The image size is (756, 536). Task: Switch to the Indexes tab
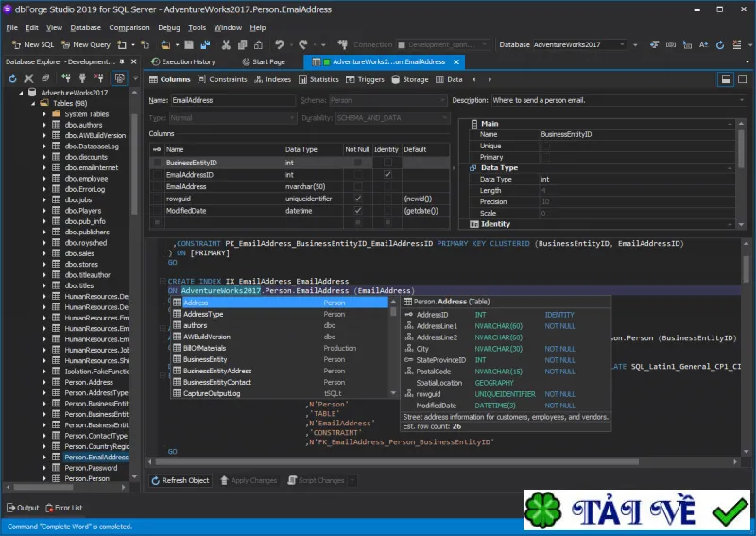click(273, 79)
